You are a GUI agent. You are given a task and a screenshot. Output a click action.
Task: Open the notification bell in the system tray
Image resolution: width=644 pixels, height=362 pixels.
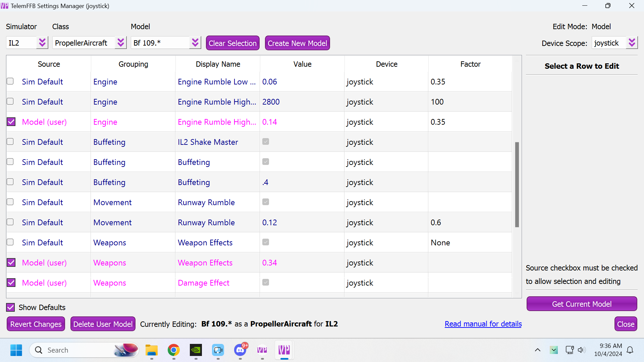point(630,350)
